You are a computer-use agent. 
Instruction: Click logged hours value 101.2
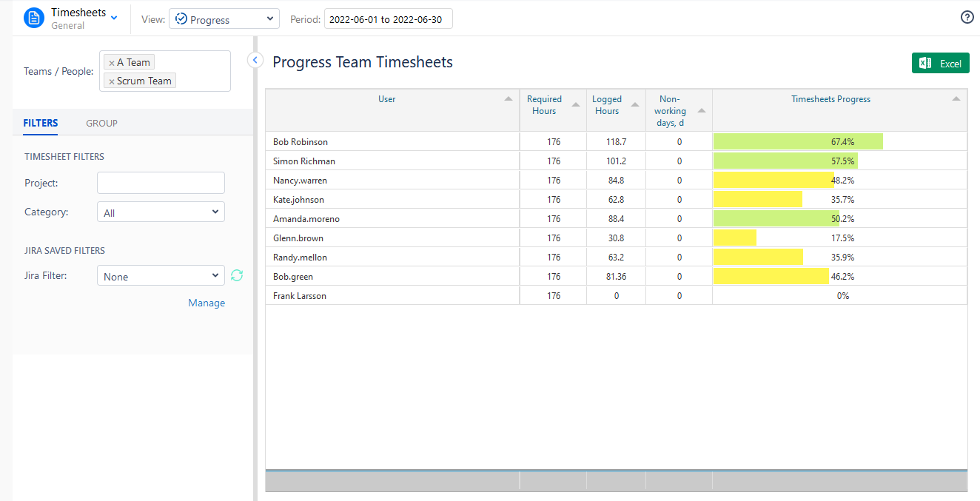[616, 161]
